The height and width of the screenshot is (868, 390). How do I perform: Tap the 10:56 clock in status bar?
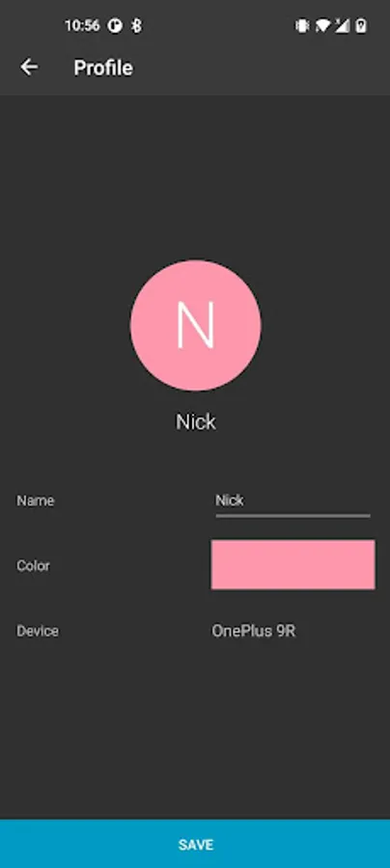click(82, 25)
